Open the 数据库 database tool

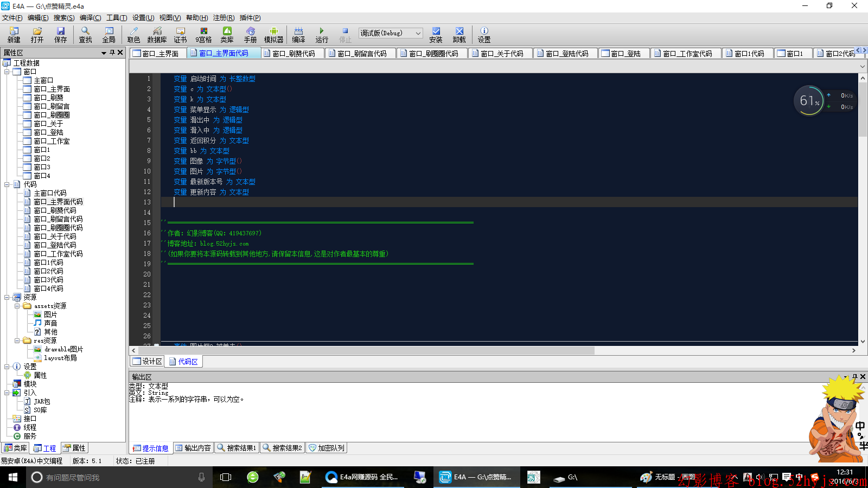[x=157, y=35]
